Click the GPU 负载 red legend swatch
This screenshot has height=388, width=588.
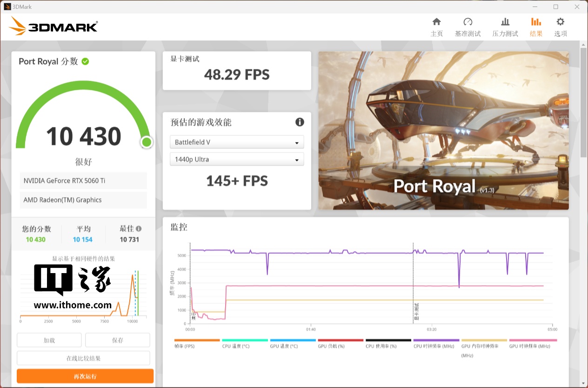coord(341,341)
